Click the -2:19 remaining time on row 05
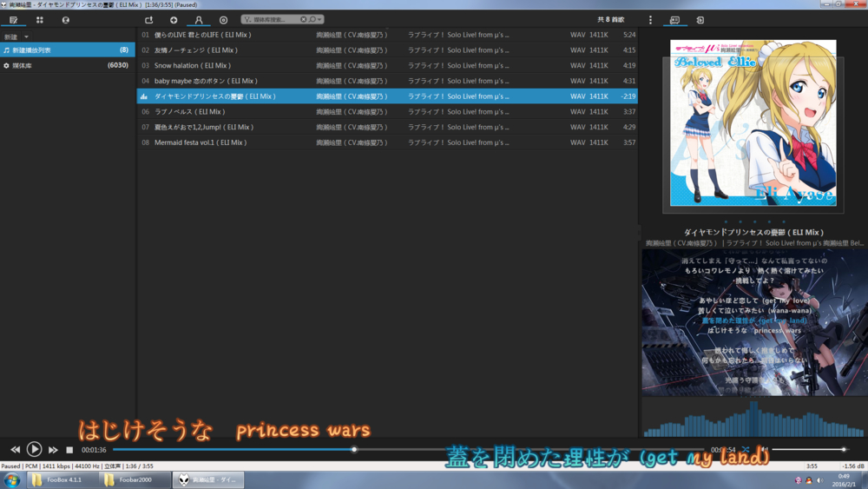 628,96
